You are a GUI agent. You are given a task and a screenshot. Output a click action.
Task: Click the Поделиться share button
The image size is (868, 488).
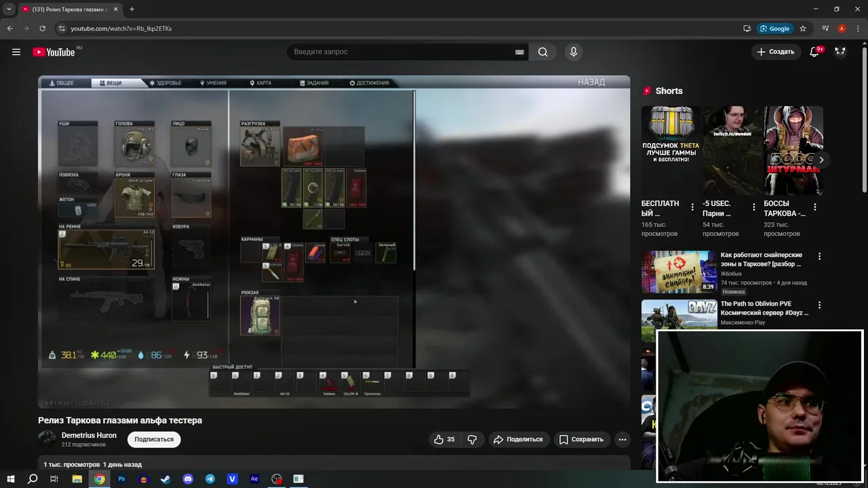[518, 439]
